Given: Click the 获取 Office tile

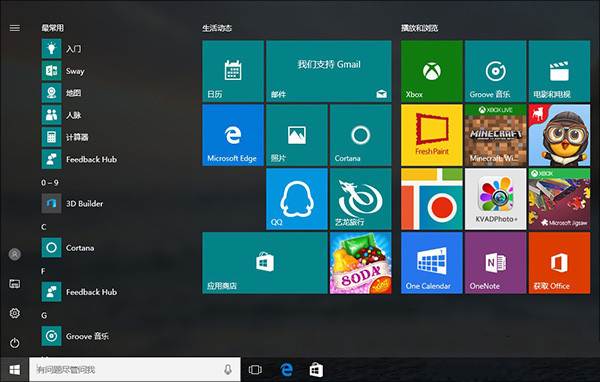Looking at the screenshot, I should tap(559, 263).
